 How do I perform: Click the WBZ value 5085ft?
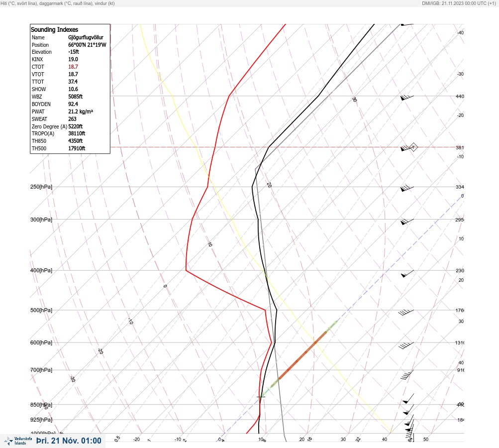76,97
